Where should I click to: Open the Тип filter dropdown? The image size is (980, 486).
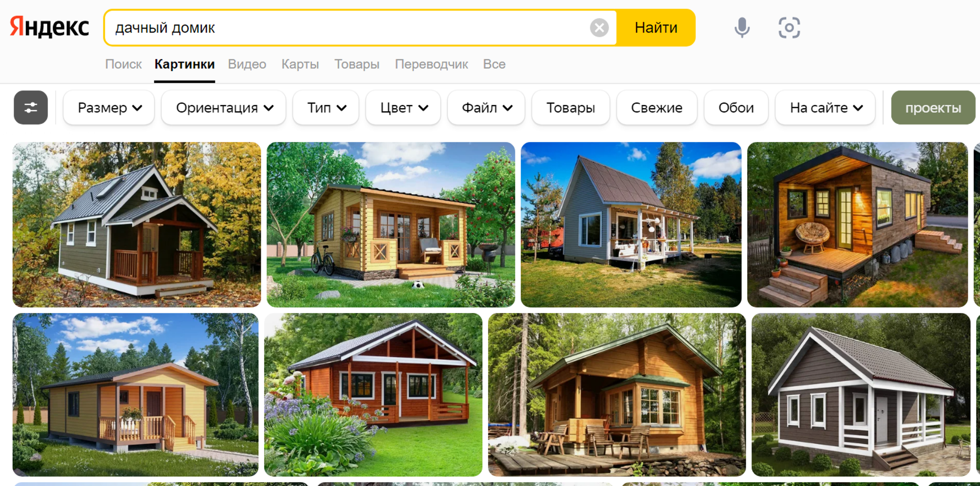coord(326,108)
